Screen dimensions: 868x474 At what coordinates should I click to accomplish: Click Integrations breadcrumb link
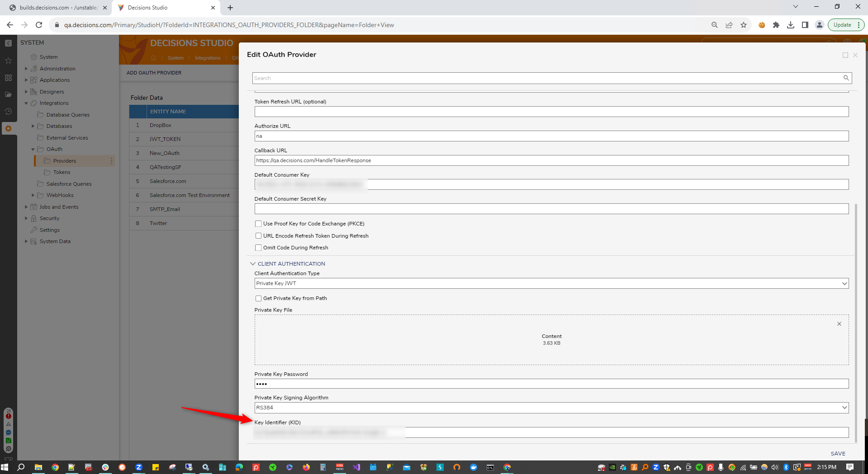tap(208, 58)
